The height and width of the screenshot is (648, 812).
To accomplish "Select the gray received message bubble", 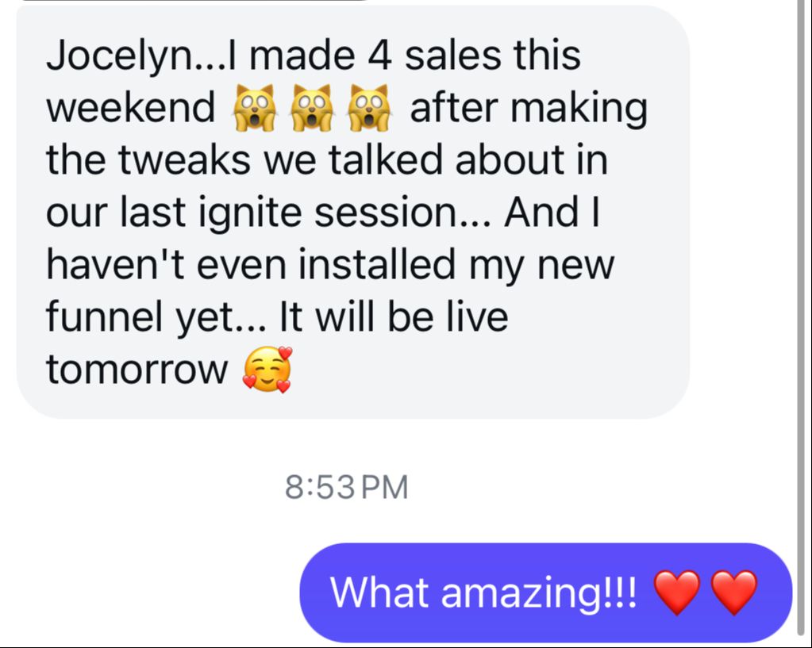I will coord(353,212).
